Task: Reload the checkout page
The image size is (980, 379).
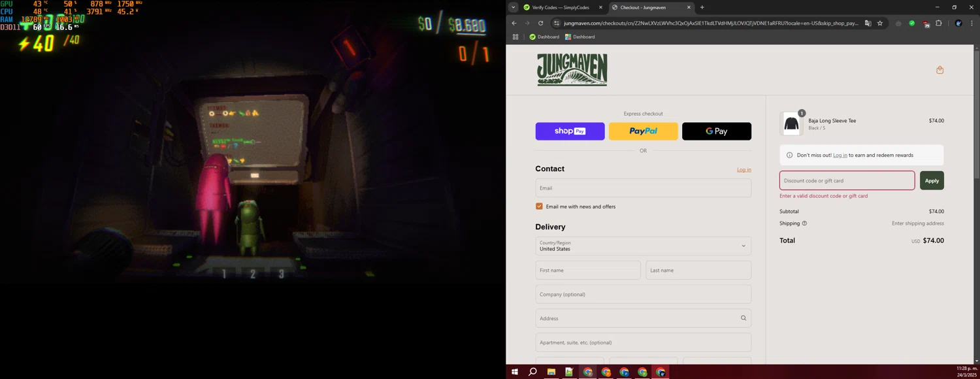Action: (x=540, y=23)
